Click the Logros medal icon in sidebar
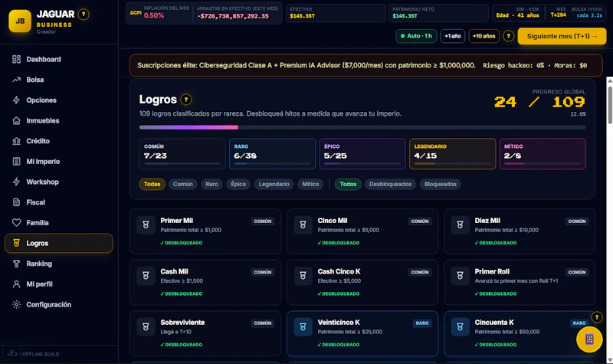This screenshot has height=364, width=613. click(16, 243)
